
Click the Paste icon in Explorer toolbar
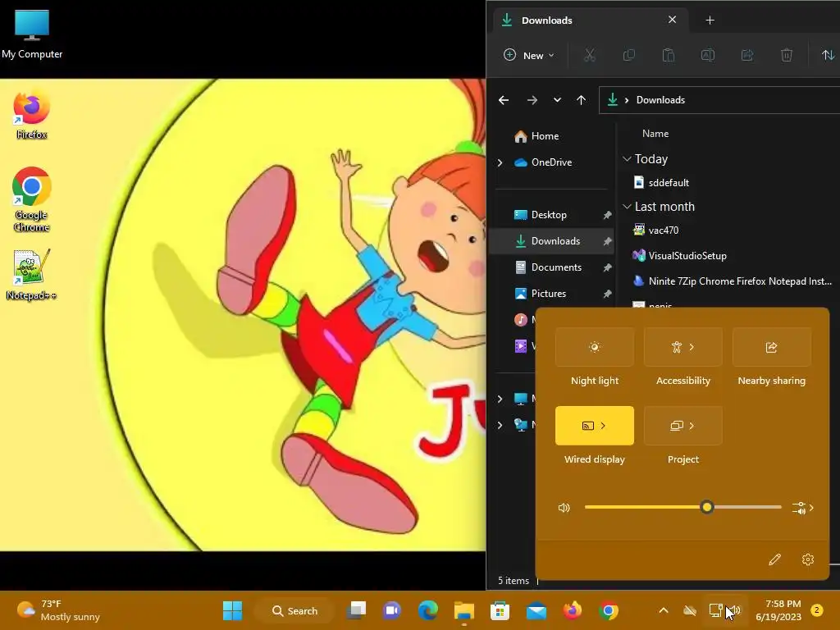668,55
